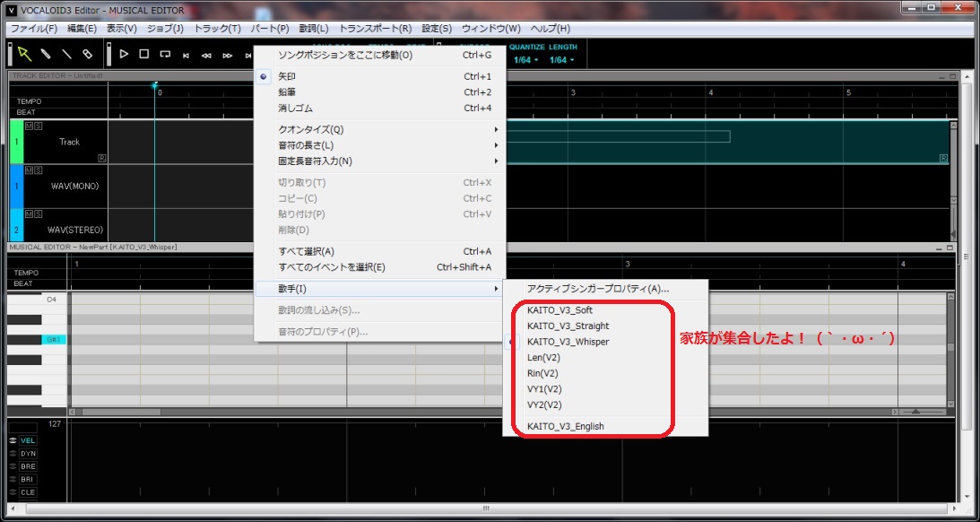Select the arrow pointer tool in toolbar
Viewport: 980px width, 522px height.
(24, 54)
